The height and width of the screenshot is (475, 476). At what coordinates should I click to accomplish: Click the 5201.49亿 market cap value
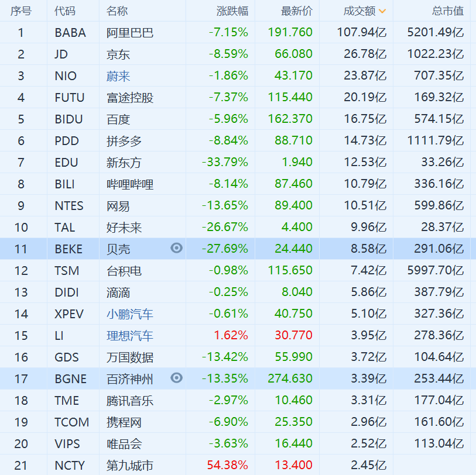(x=436, y=32)
